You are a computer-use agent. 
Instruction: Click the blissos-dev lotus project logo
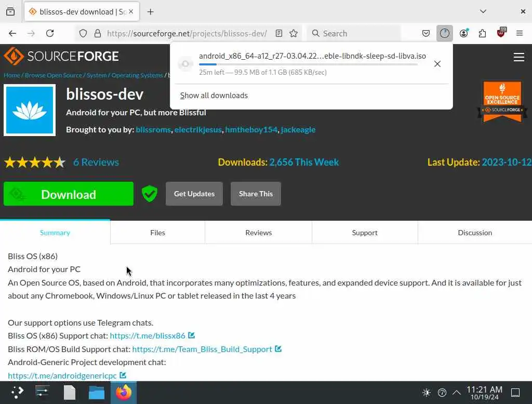[x=30, y=110]
